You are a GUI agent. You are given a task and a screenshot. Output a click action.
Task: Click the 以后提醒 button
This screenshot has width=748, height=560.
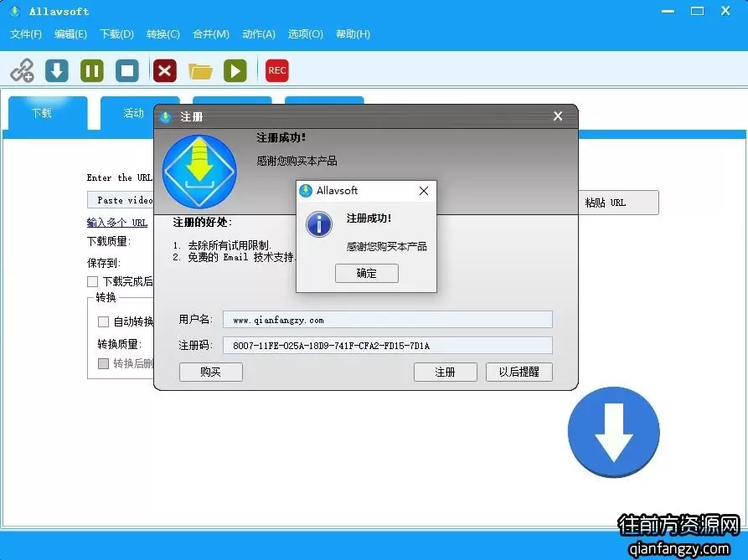click(x=519, y=372)
